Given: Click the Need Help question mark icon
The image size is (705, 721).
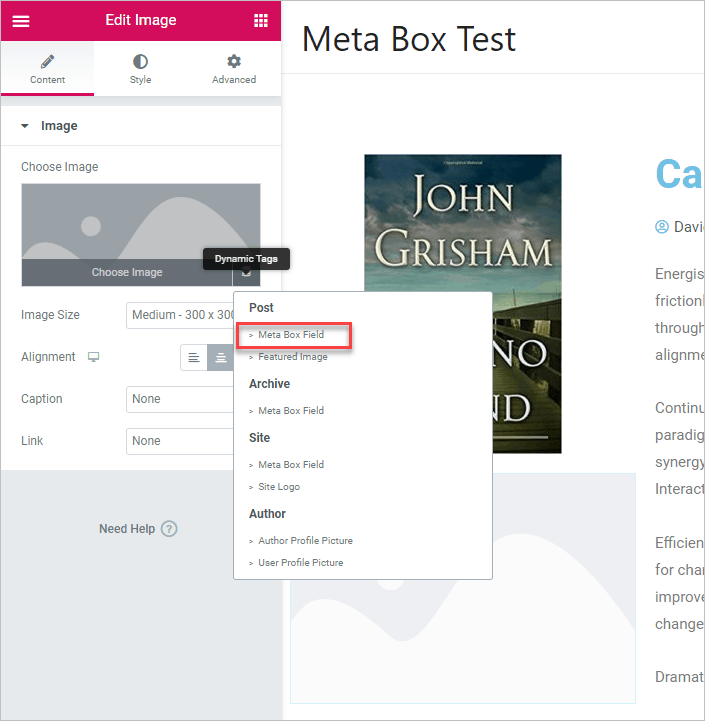Looking at the screenshot, I should coord(169,529).
